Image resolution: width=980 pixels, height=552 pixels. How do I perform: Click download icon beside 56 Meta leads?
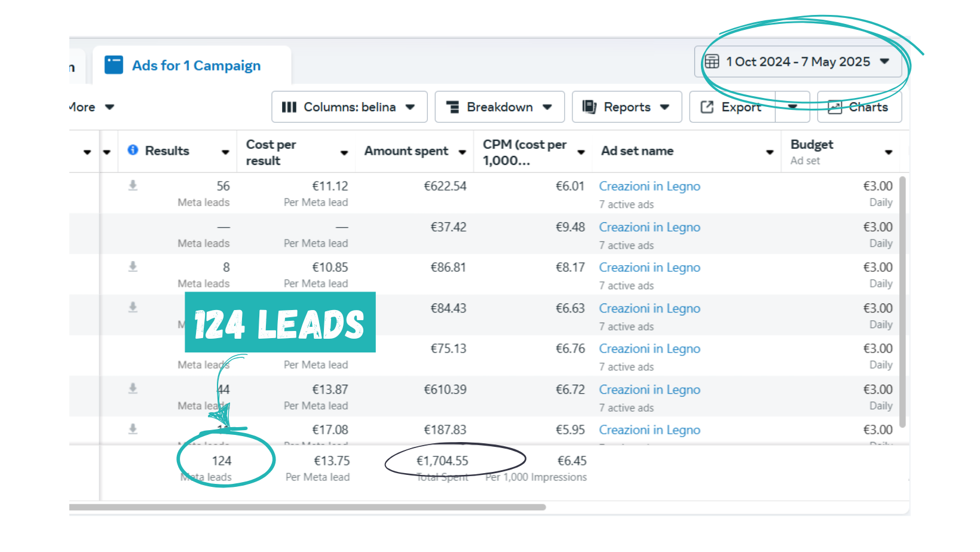pyautogui.click(x=133, y=186)
